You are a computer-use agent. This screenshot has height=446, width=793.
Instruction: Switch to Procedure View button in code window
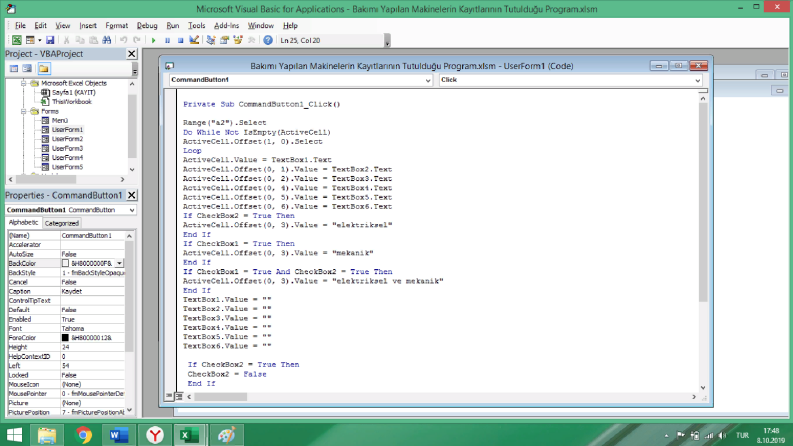tap(169, 396)
